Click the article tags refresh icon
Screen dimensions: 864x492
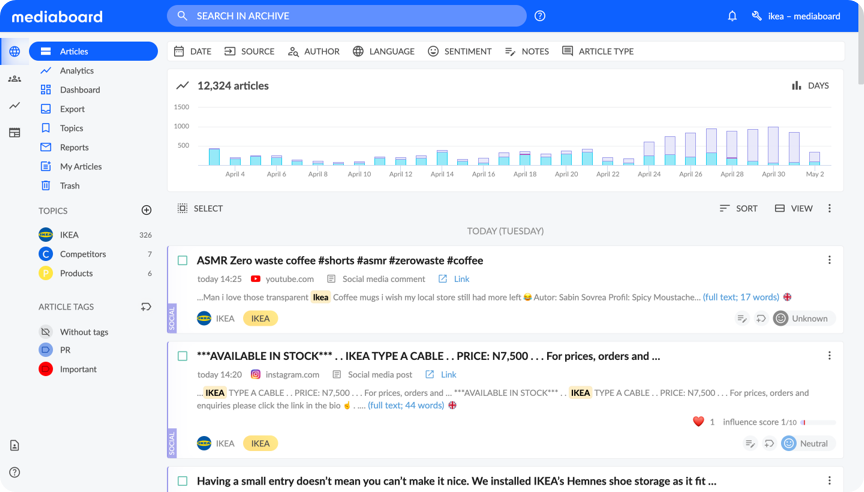pos(146,307)
